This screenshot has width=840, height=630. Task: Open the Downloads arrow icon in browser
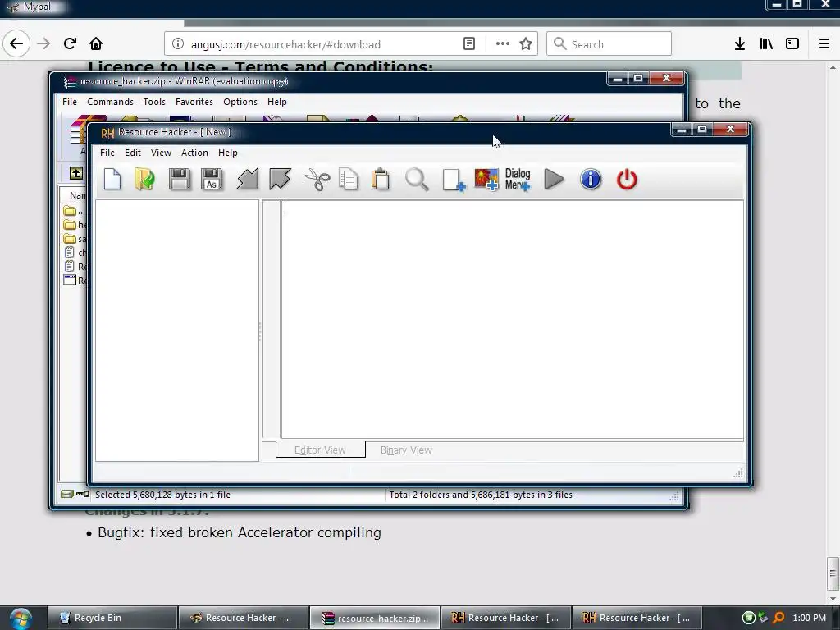(x=740, y=44)
